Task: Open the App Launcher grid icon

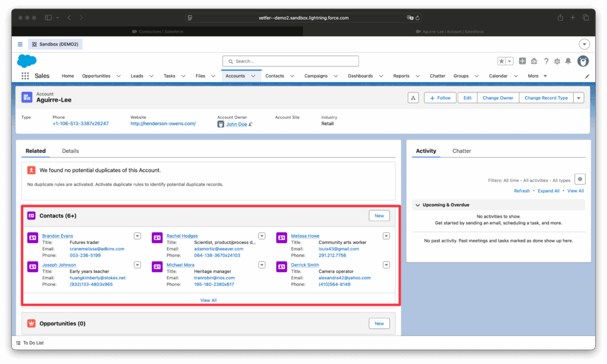Action: (x=25, y=76)
